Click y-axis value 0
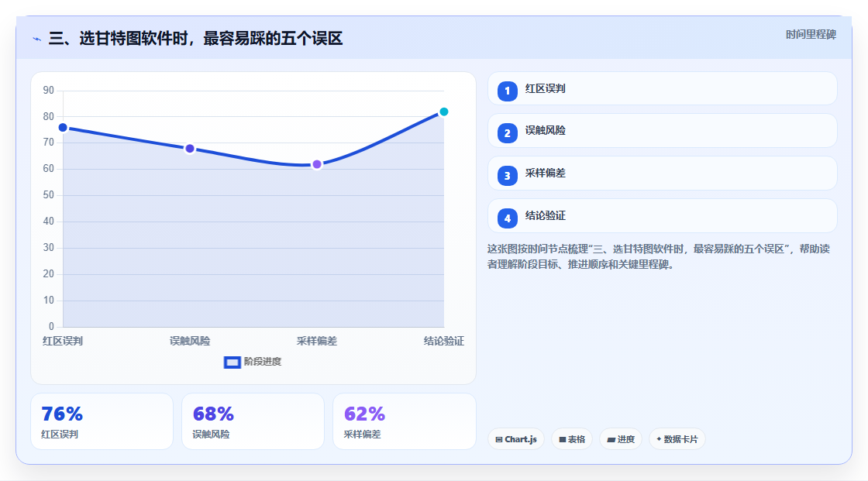 [51, 327]
